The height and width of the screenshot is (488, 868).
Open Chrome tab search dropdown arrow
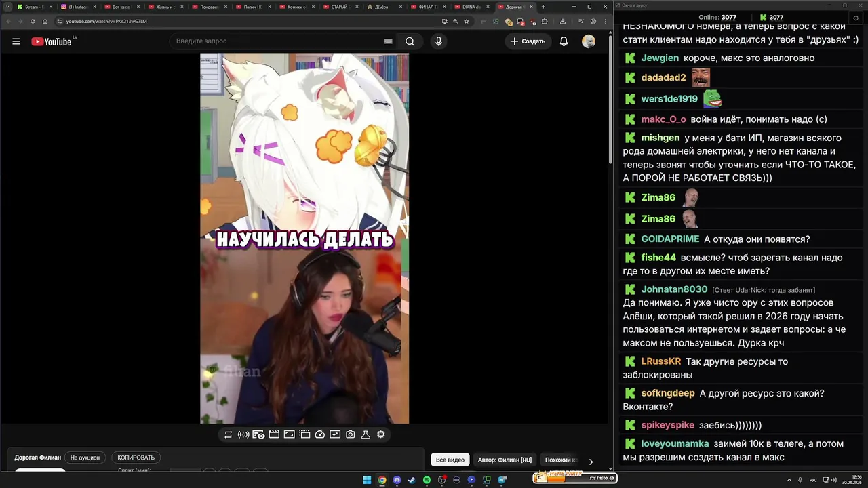(7, 7)
